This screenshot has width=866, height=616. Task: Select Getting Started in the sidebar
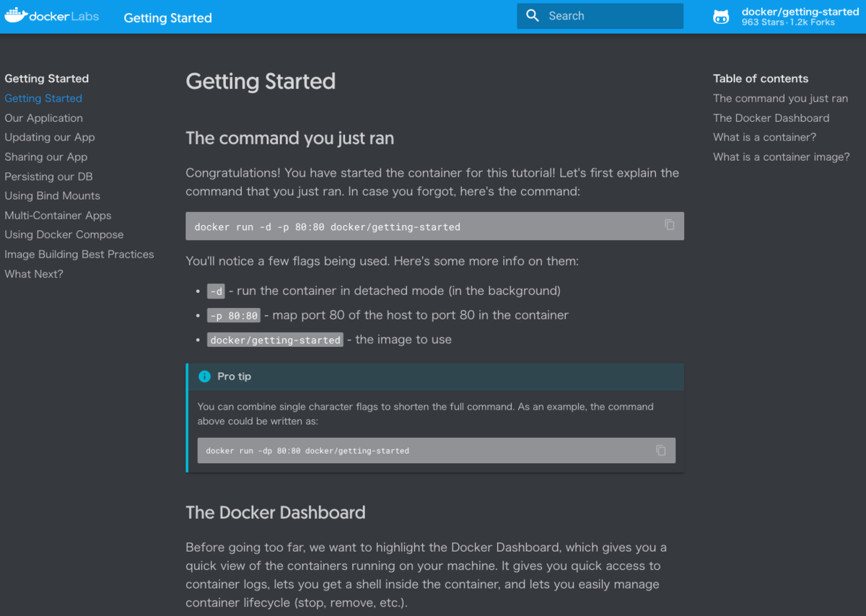[43, 98]
